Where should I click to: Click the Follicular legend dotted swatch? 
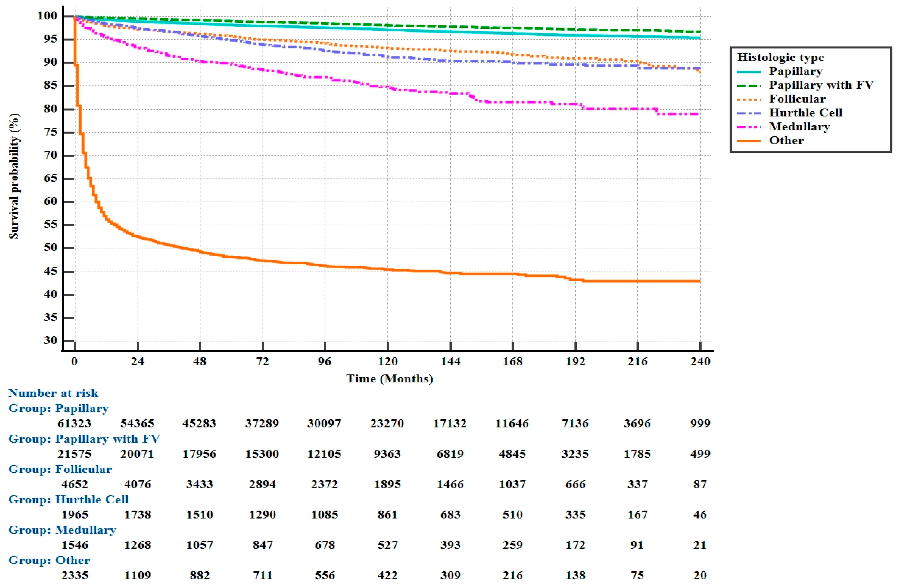749,99
